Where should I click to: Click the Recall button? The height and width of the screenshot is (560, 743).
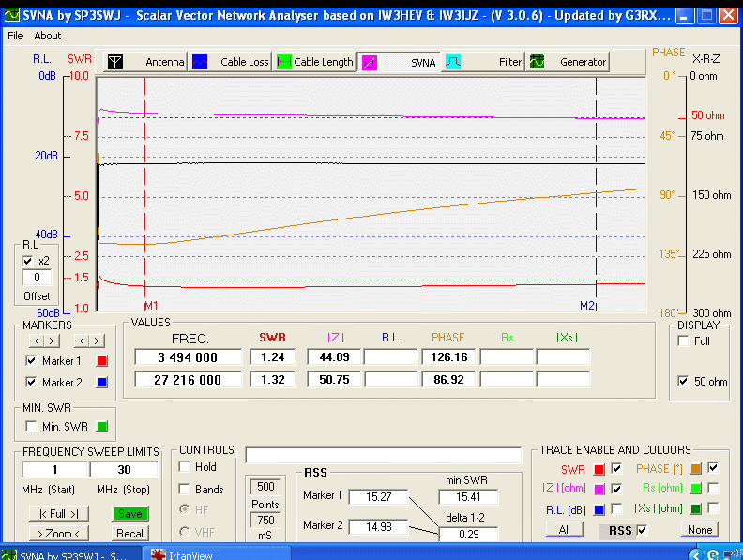(130, 534)
